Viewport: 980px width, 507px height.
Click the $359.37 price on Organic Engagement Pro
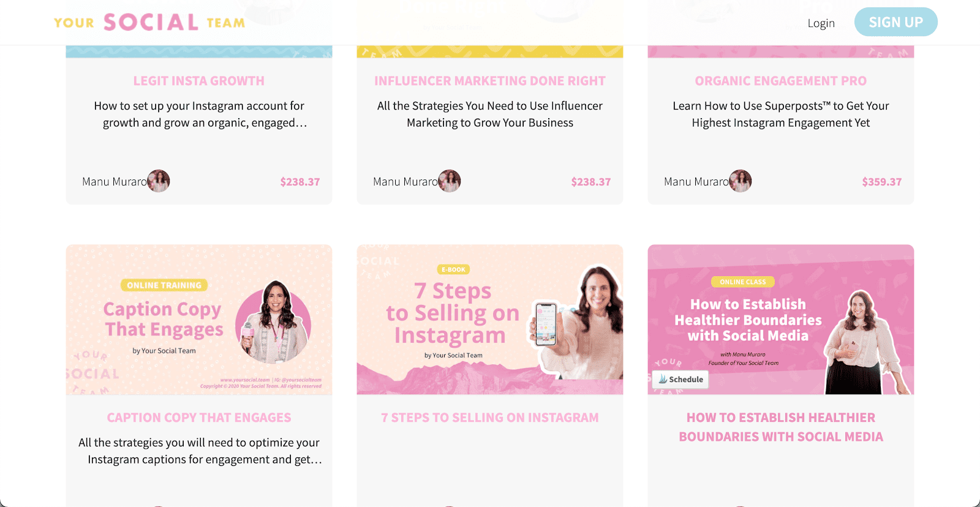882,182
